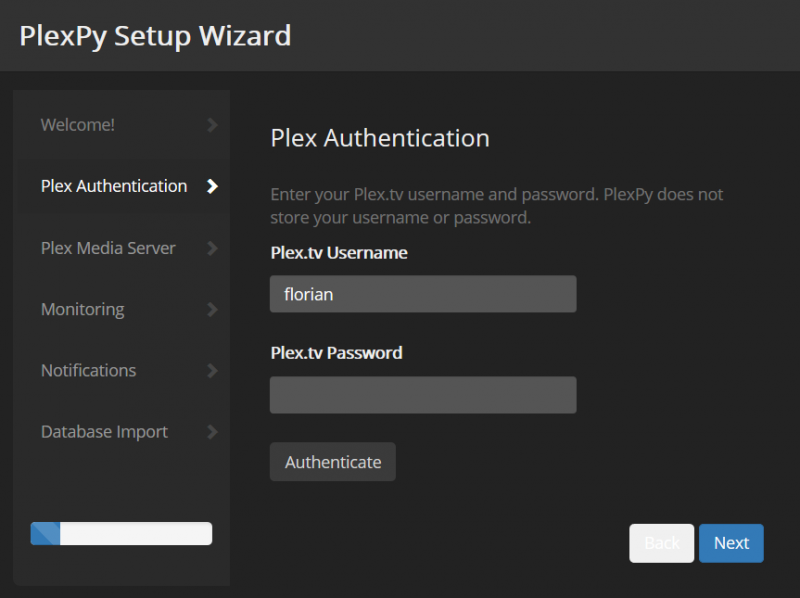Open the Notifications setup step
The image size is (800, 598).
(x=88, y=370)
